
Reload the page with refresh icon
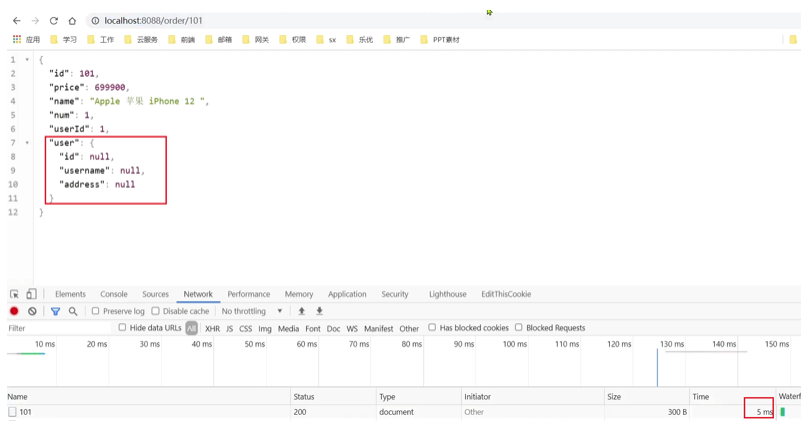point(54,21)
